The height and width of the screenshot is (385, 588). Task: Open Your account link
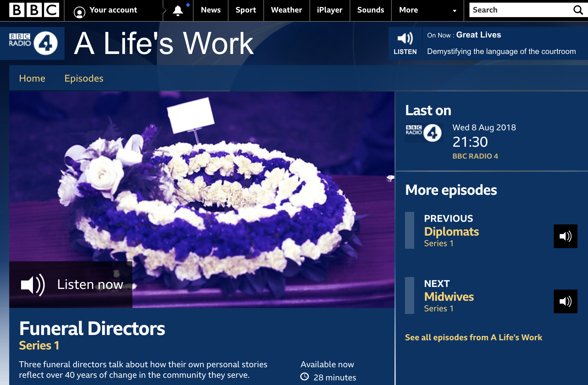(113, 10)
